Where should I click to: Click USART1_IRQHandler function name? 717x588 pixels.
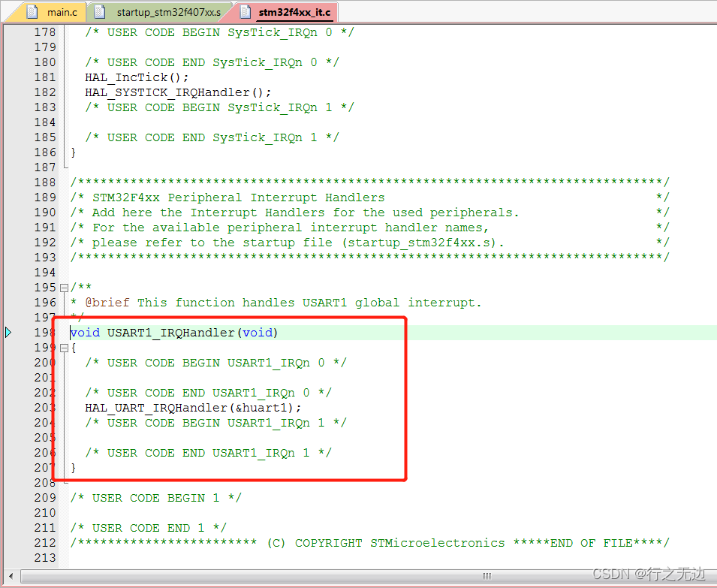coord(170,333)
